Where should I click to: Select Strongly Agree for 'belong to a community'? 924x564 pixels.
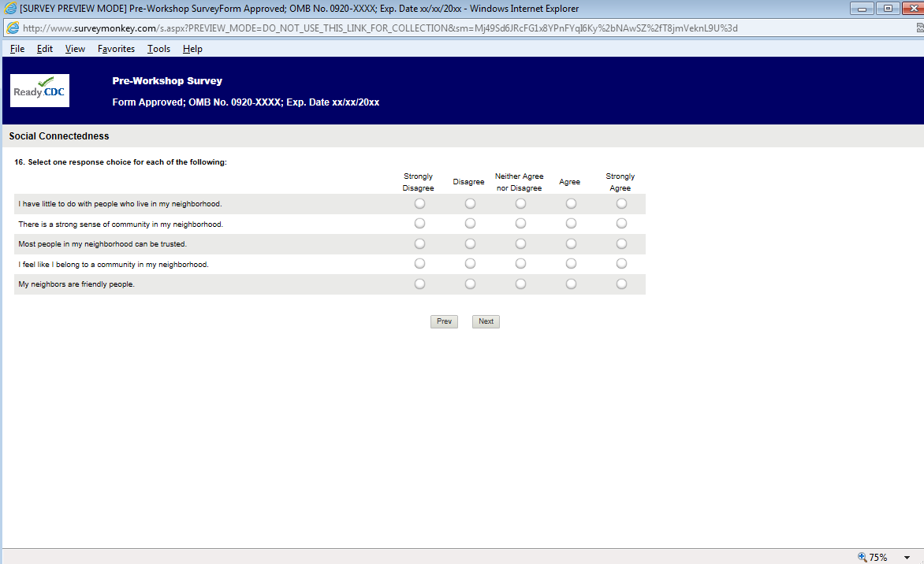pos(622,264)
